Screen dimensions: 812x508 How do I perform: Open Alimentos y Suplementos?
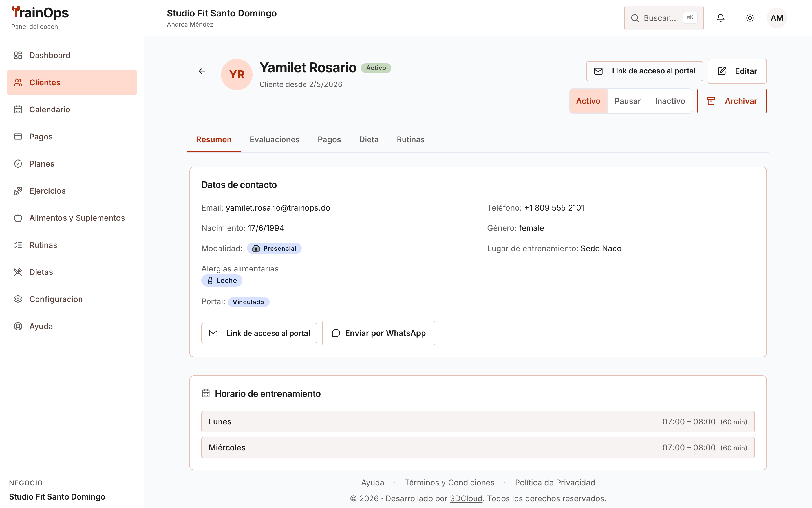tap(72, 218)
